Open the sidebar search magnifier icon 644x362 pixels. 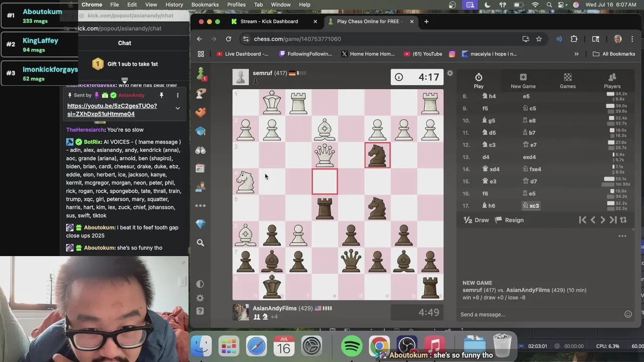click(x=201, y=243)
